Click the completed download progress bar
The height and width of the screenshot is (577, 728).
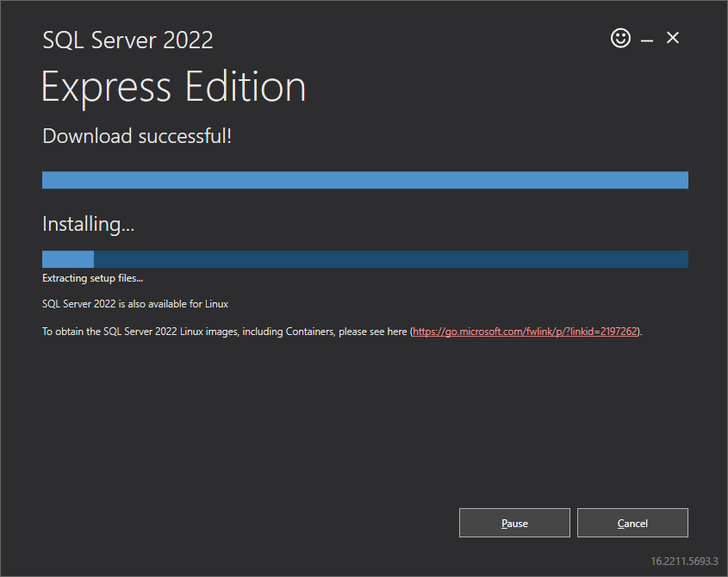pos(364,180)
